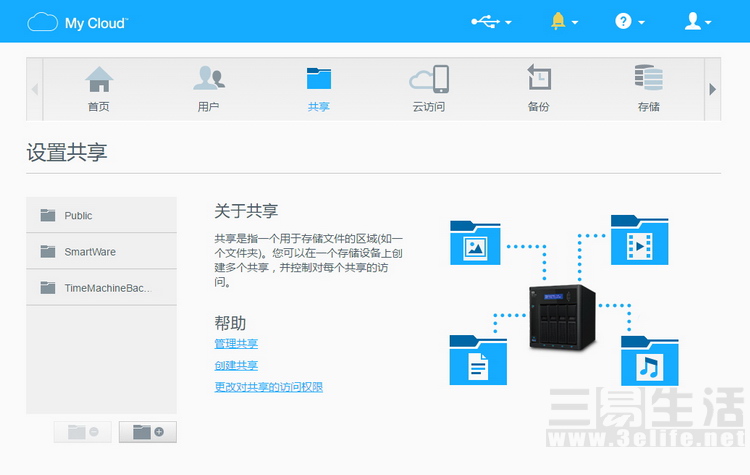Open the user account menu
Image resolution: width=750 pixels, height=475 pixels.
[697, 22]
